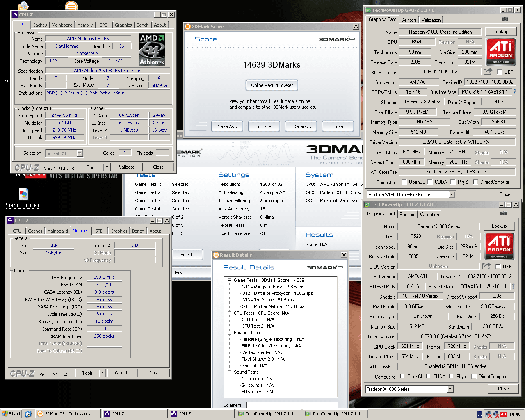Click the screenshot camera icon in Radeon X1800 CrossFire Edition GPU-Z
525x420 pixels.
[x=505, y=19]
